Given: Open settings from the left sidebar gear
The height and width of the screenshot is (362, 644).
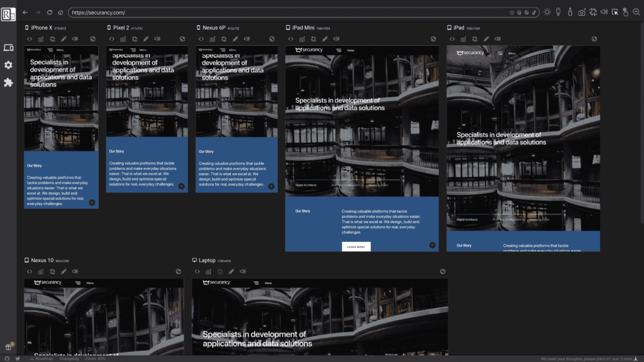Looking at the screenshot, I should [x=8, y=65].
